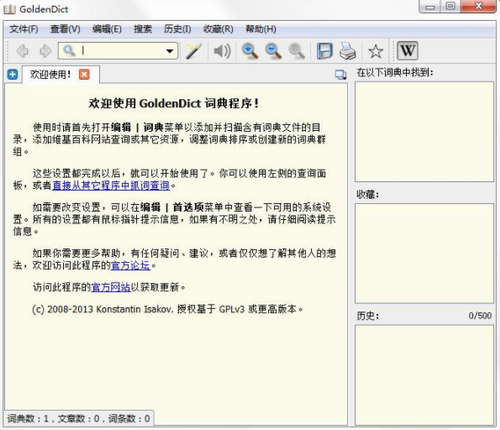500x430 pixels.
Task: Follow the 官方论坛 link
Action: (x=130, y=265)
